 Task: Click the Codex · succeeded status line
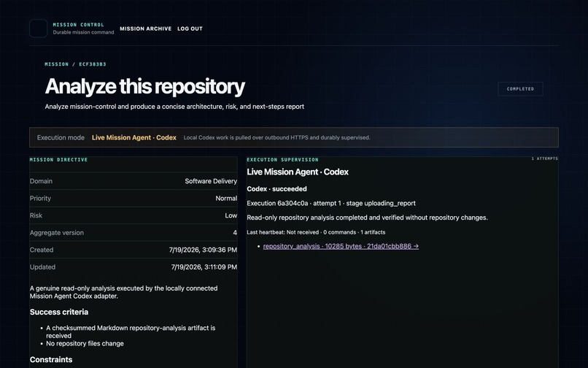point(276,189)
